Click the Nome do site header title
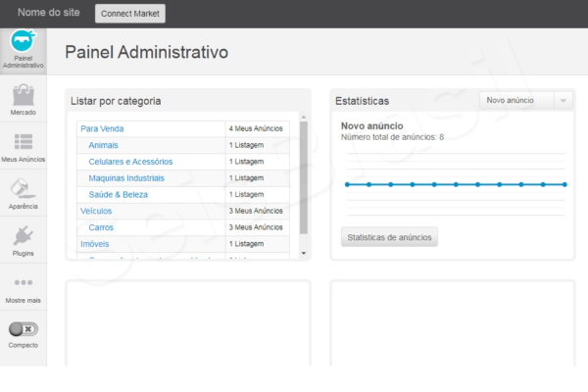 (48, 13)
